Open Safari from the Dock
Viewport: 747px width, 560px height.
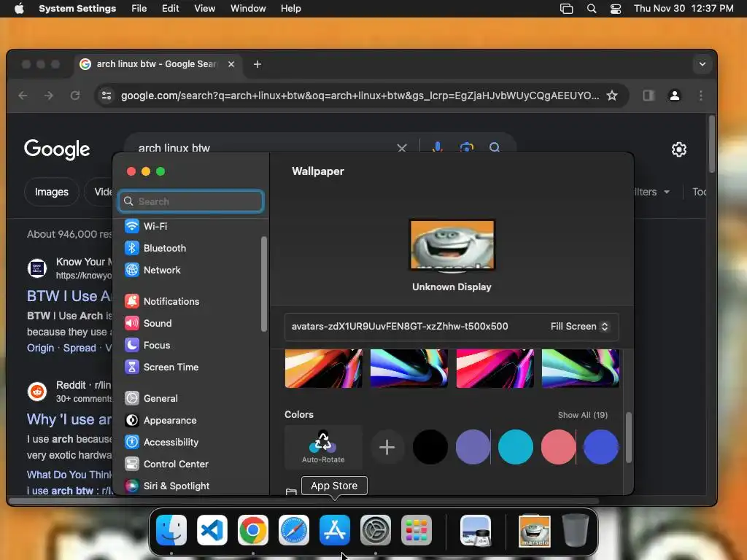pos(294,530)
